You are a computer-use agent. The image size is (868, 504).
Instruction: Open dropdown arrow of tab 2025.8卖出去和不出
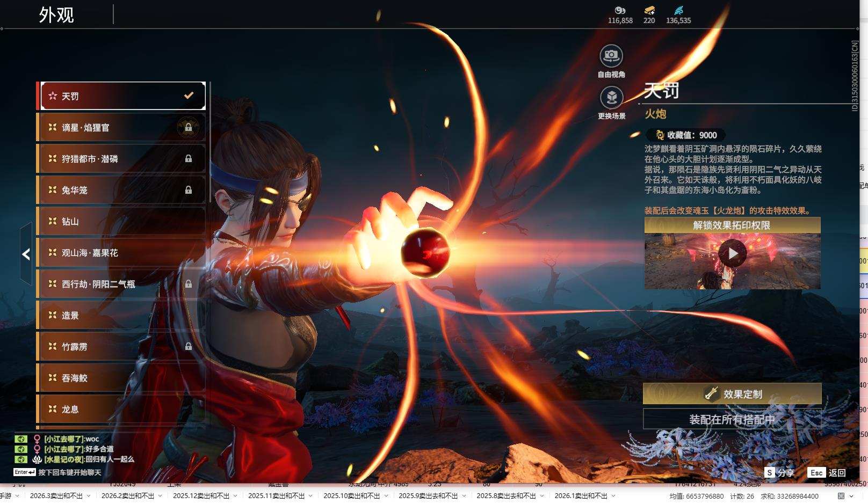(x=542, y=496)
